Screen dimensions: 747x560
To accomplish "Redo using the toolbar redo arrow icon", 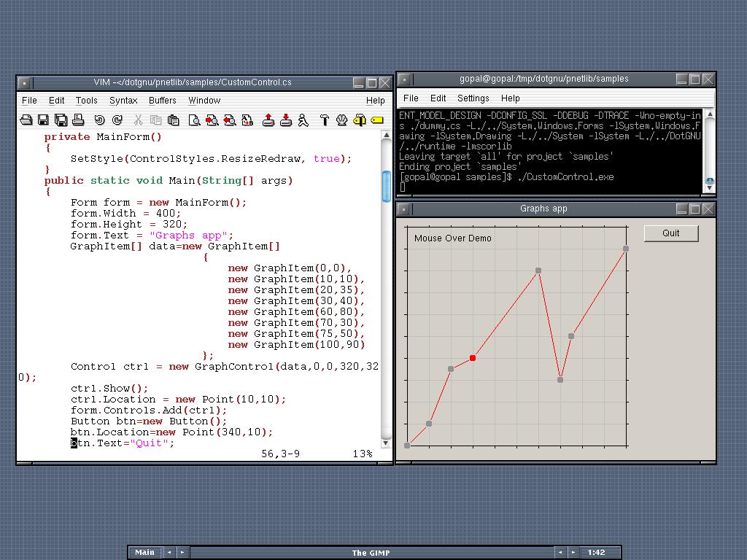I will coord(117,120).
